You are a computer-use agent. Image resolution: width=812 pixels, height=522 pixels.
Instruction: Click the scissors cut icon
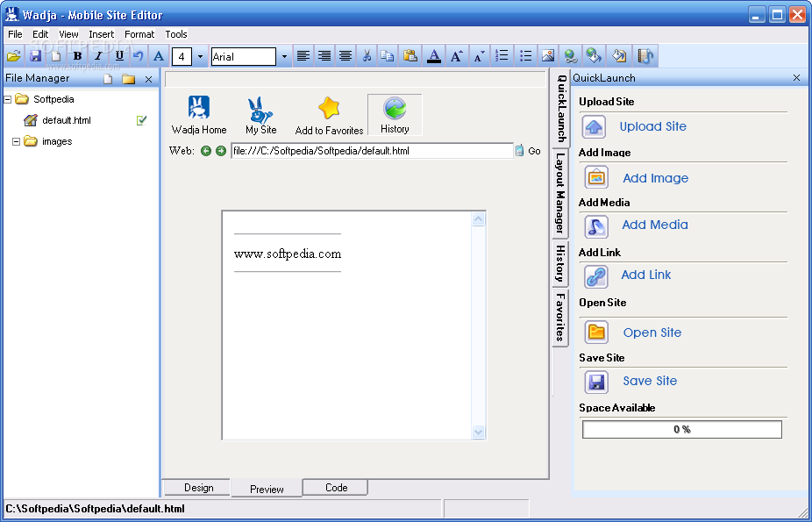click(367, 56)
